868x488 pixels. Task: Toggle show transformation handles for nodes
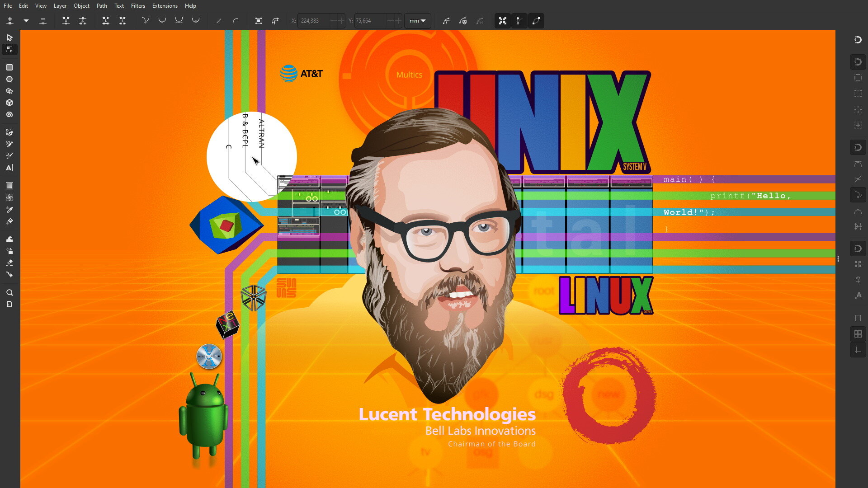tap(503, 21)
